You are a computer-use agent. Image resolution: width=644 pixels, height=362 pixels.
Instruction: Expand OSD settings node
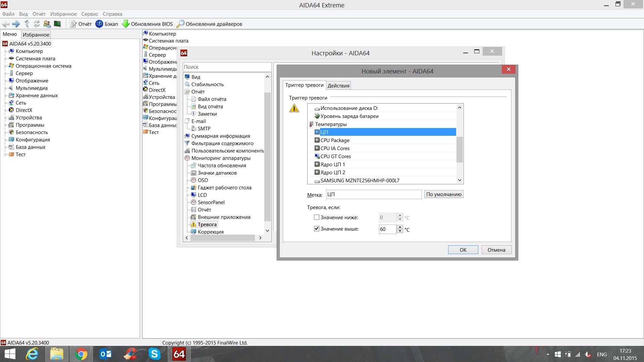(x=187, y=180)
